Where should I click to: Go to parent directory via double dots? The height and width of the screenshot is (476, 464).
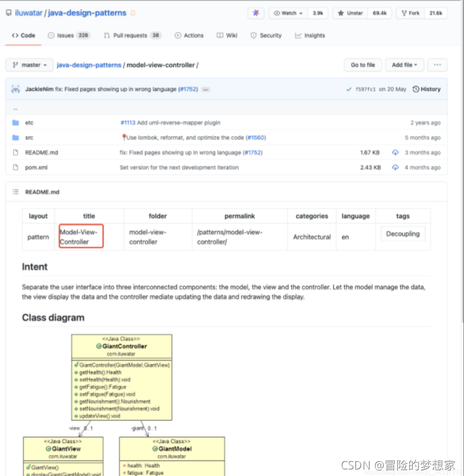click(15, 109)
